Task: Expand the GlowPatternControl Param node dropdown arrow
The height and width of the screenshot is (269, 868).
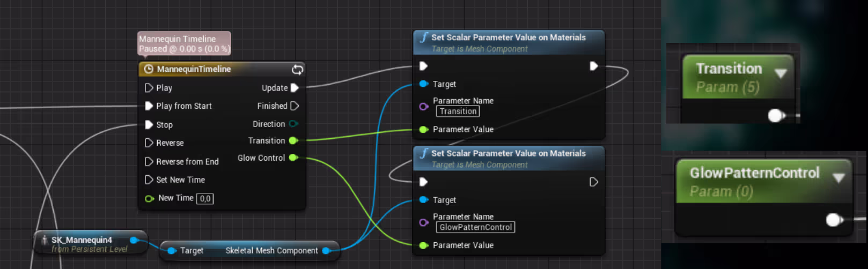Action: click(x=838, y=177)
